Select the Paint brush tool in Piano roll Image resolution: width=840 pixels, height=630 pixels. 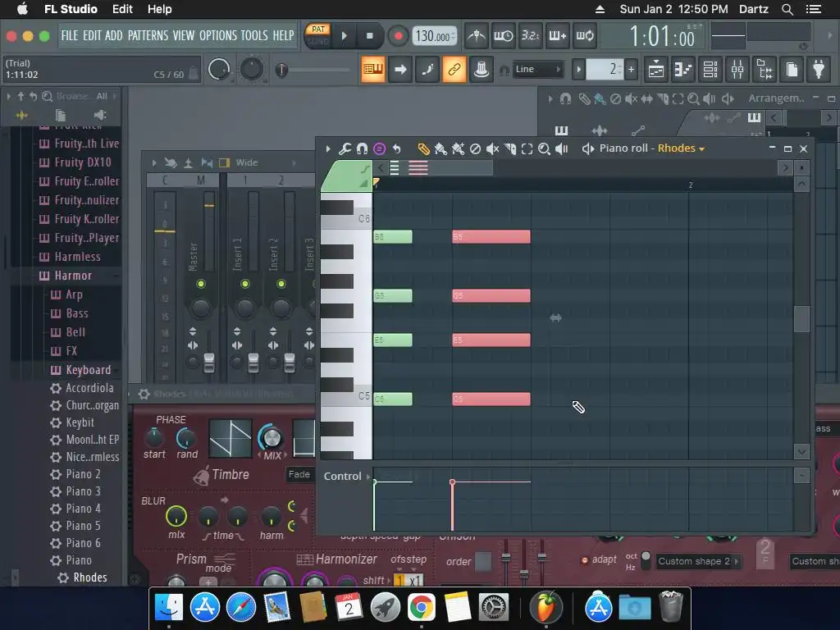click(x=441, y=148)
